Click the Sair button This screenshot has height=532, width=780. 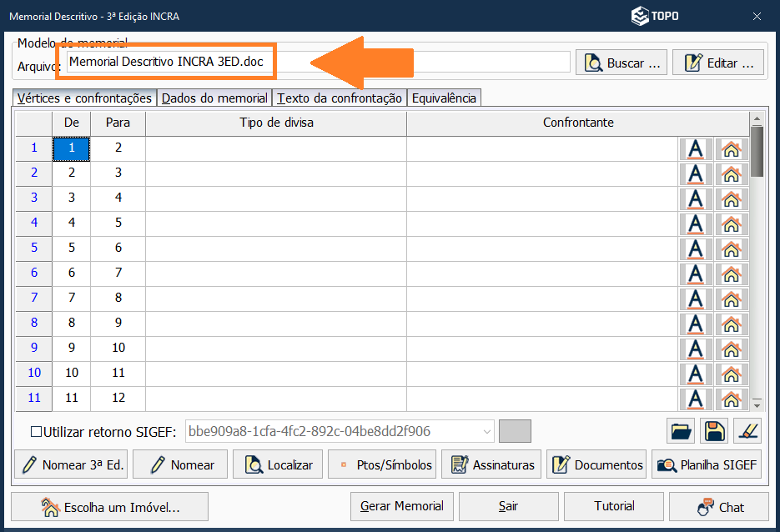pos(508,507)
